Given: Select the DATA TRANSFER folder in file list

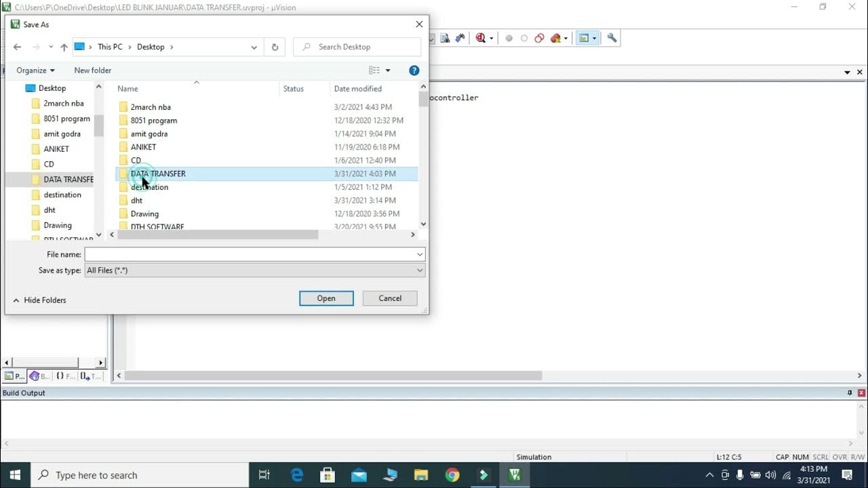Looking at the screenshot, I should tap(267, 174).
